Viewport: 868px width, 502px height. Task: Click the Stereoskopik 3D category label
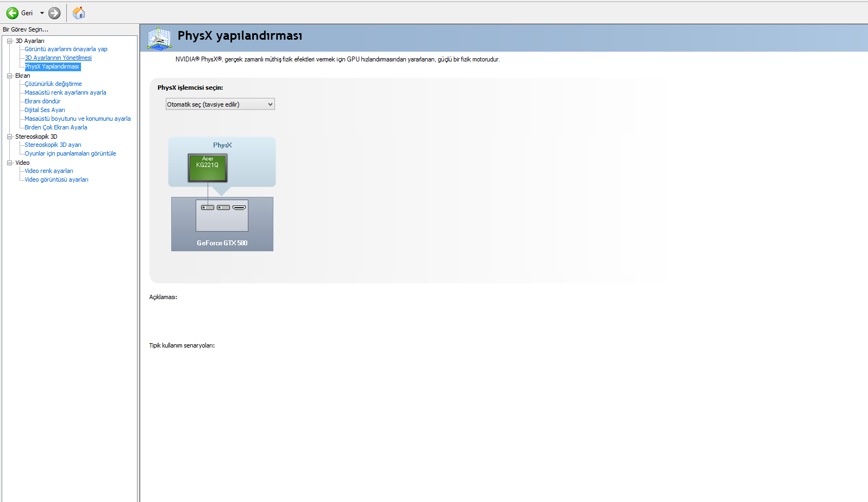(x=36, y=137)
